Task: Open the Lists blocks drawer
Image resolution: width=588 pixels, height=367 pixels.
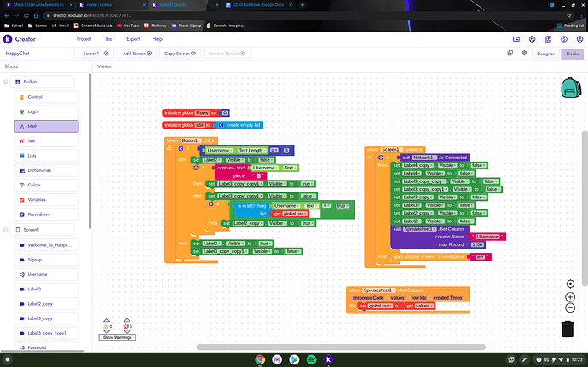Action: (47, 156)
